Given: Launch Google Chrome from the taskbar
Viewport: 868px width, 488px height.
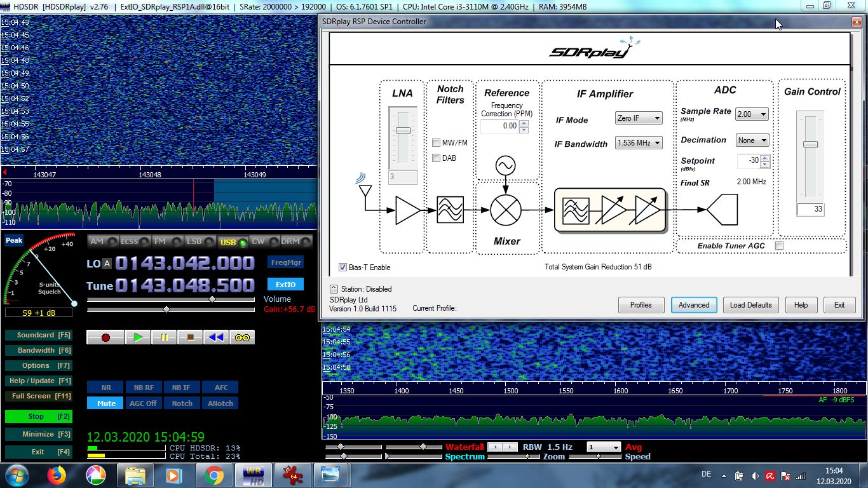Looking at the screenshot, I should 214,475.
